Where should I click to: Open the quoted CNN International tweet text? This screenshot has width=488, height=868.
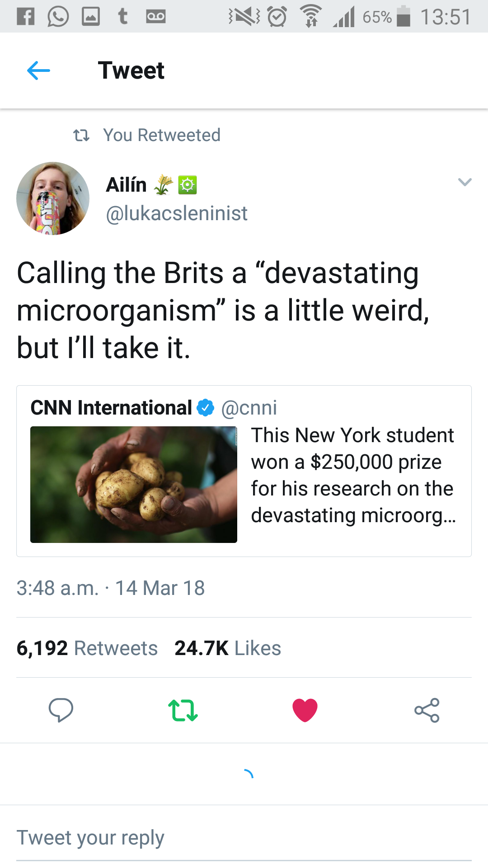coord(353,475)
